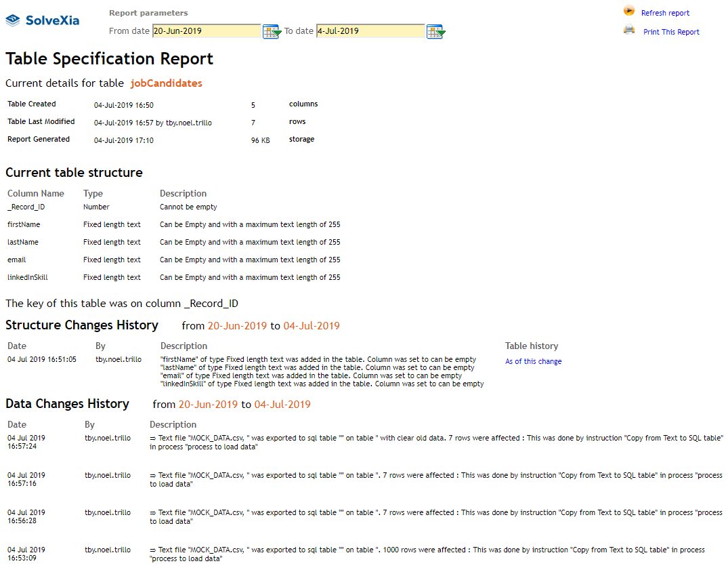Click the Table Specification Report heading
The height and width of the screenshot is (572, 728).
click(110, 59)
